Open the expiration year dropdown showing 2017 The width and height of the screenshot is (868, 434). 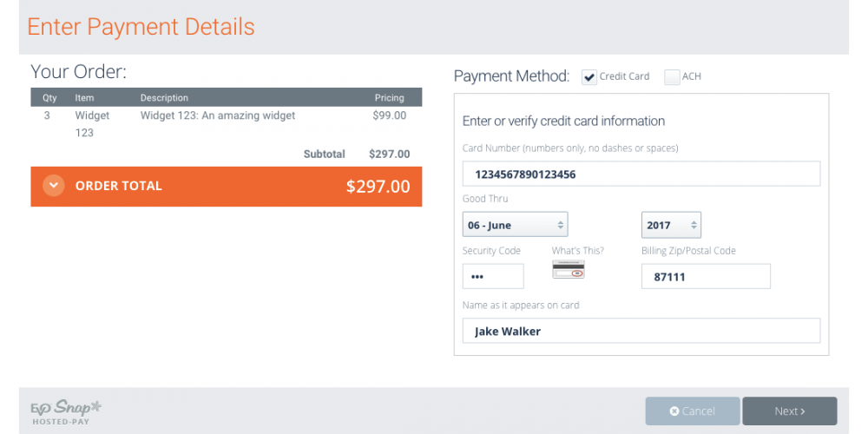(671, 225)
